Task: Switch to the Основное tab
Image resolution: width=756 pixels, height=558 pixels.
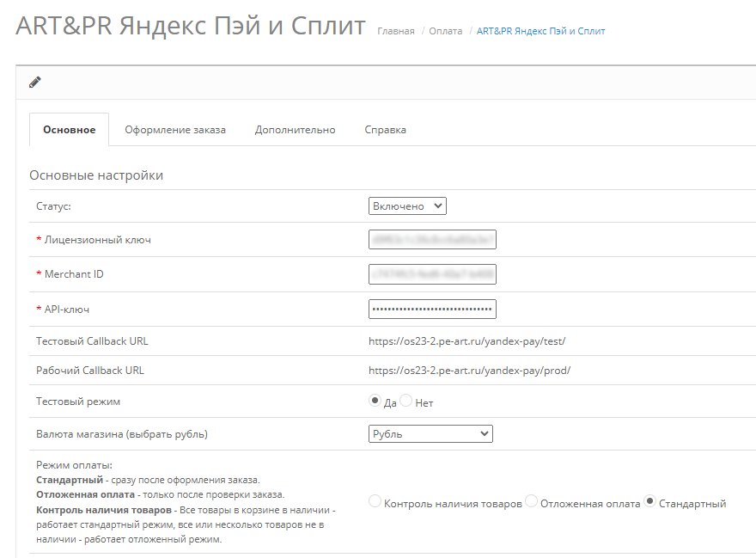Action: tap(70, 129)
